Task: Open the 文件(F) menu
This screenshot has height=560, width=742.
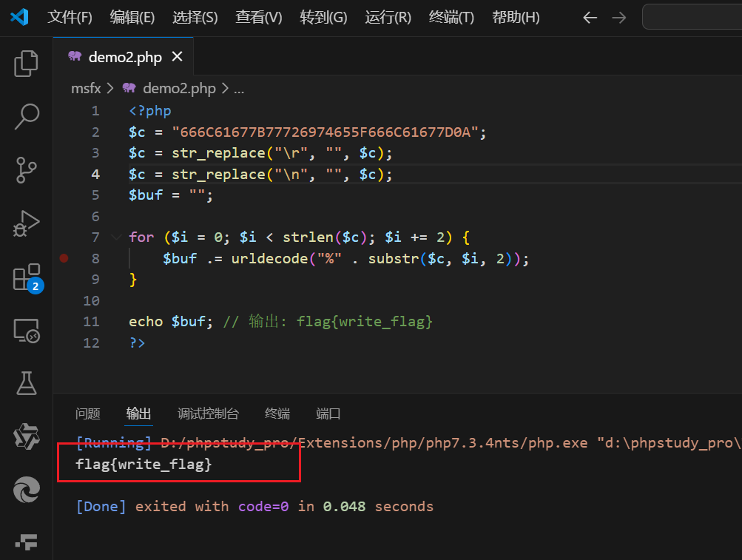Action: point(70,17)
